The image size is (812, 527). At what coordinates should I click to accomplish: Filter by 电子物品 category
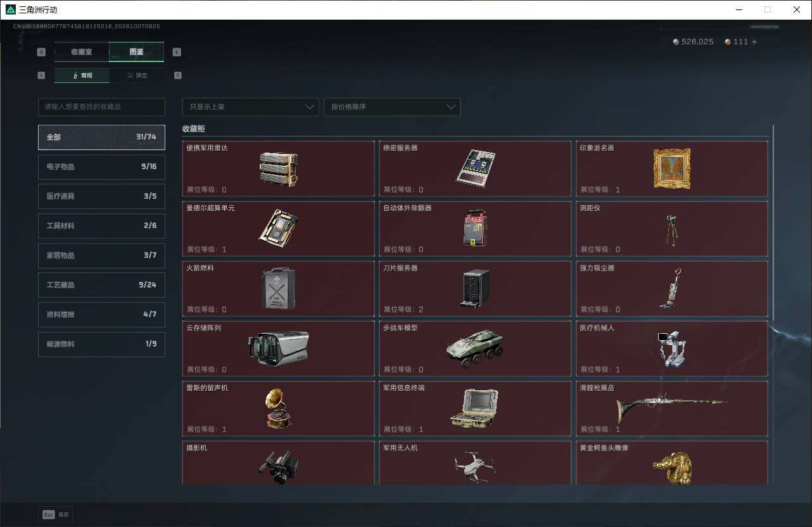click(101, 167)
